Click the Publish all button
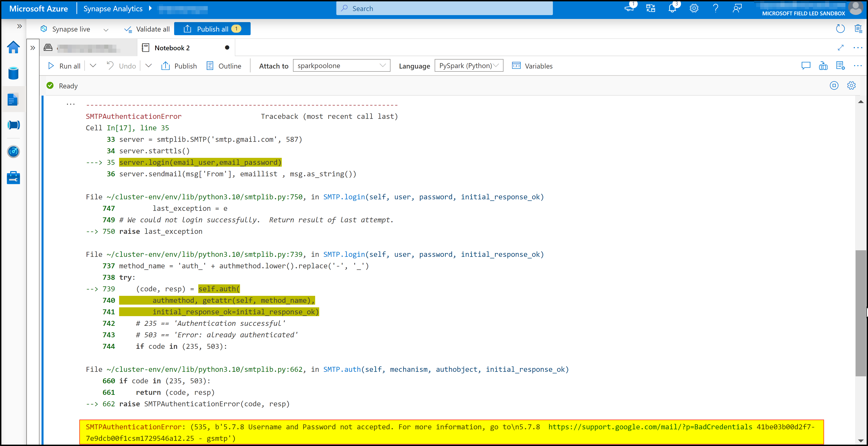 [212, 29]
